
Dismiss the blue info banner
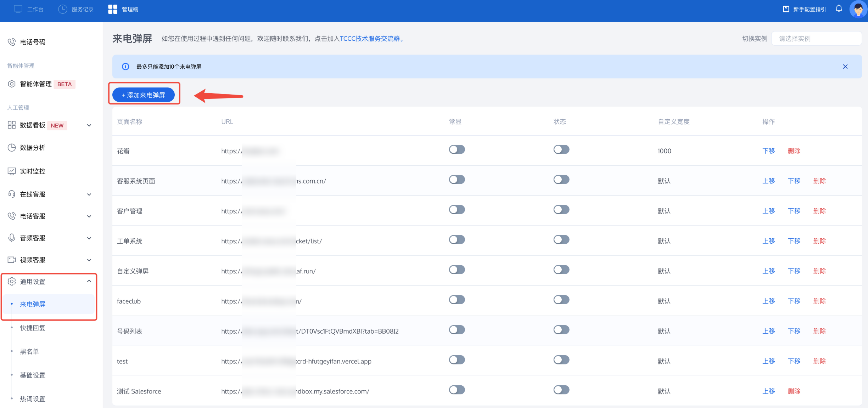(x=845, y=67)
